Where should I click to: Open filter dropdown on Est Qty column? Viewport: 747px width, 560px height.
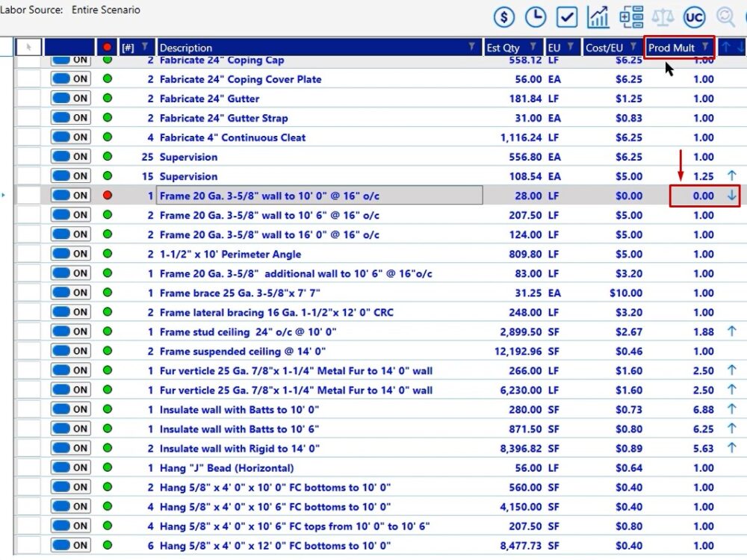click(533, 47)
